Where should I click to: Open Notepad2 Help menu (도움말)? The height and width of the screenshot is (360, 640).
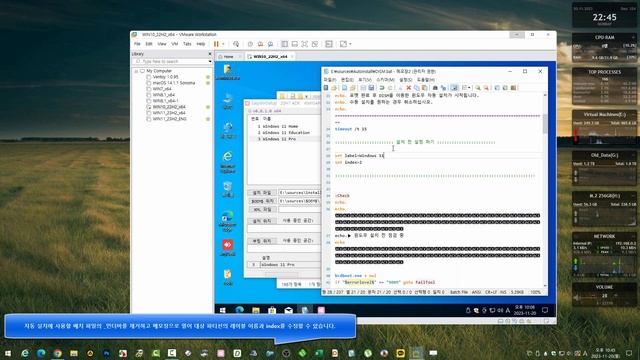[426, 80]
